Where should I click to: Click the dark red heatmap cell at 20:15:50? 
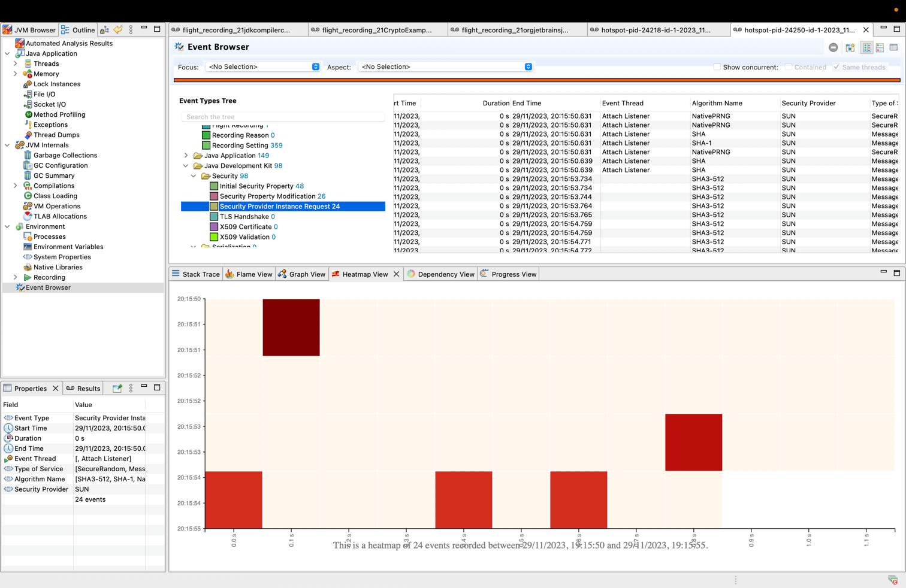(x=291, y=327)
